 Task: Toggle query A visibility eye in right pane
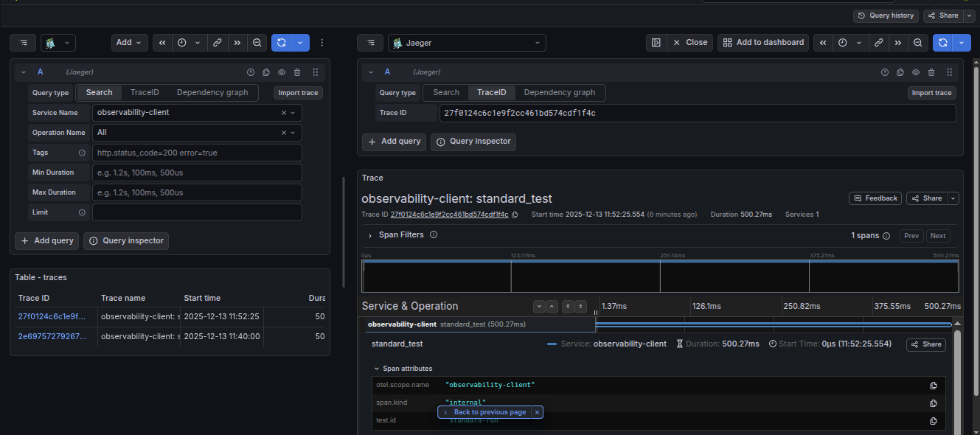[916, 72]
